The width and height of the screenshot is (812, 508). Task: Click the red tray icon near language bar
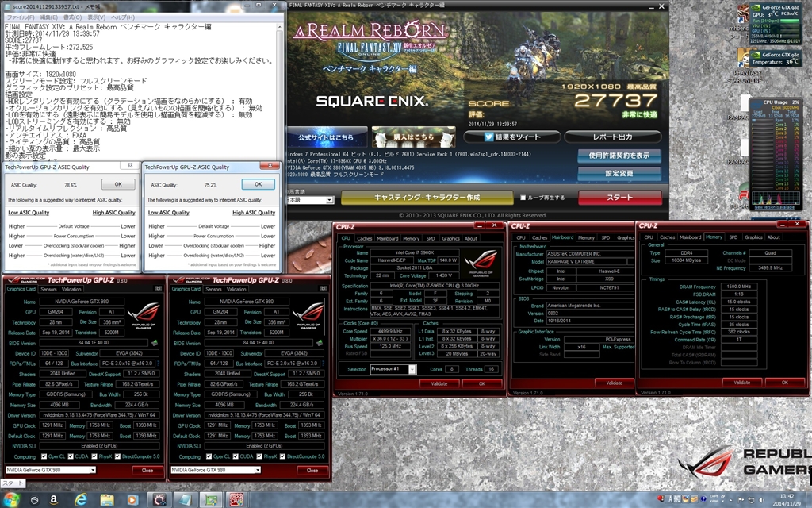click(661, 499)
